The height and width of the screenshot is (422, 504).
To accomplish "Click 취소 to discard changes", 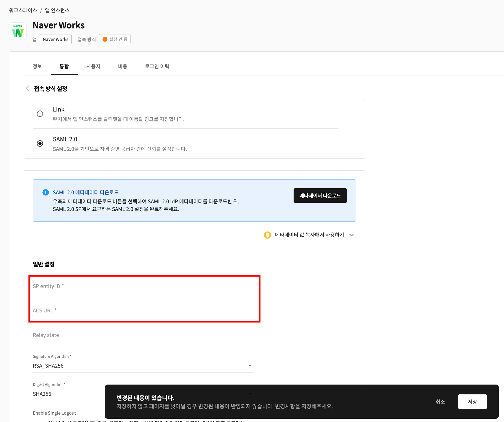I will click(440, 402).
